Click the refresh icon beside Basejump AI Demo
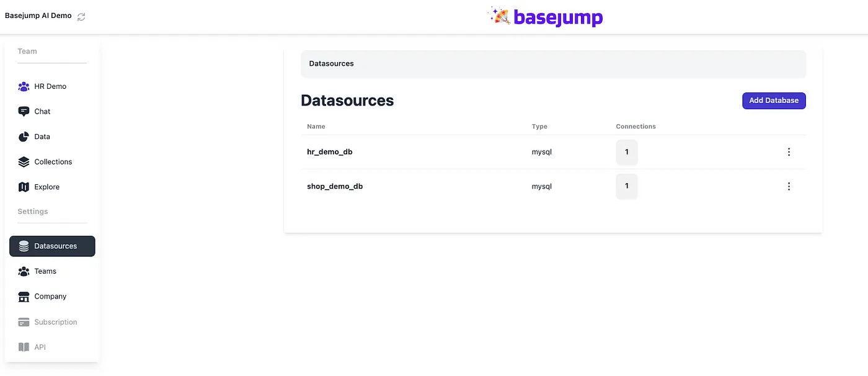Screen dimensions: 868x376 click(x=81, y=17)
